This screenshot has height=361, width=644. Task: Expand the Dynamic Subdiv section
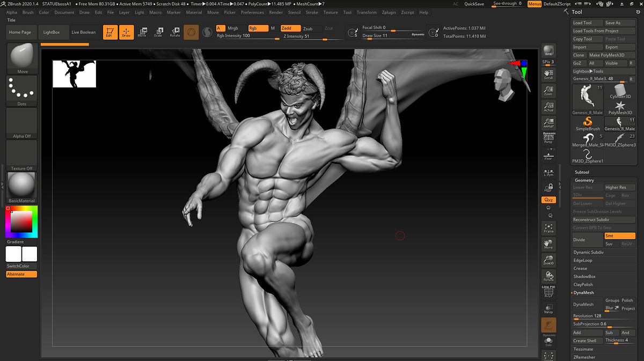pyautogui.click(x=589, y=252)
